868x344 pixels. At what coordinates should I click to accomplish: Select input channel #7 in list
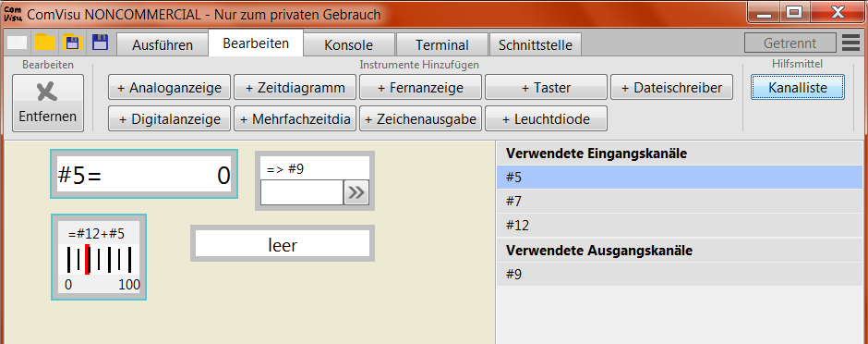coord(680,201)
